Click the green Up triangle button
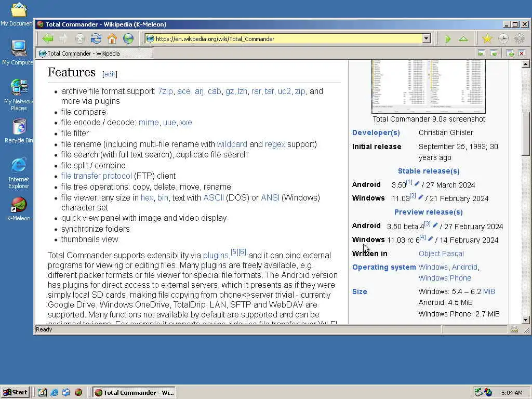The image size is (532, 399). (x=463, y=39)
